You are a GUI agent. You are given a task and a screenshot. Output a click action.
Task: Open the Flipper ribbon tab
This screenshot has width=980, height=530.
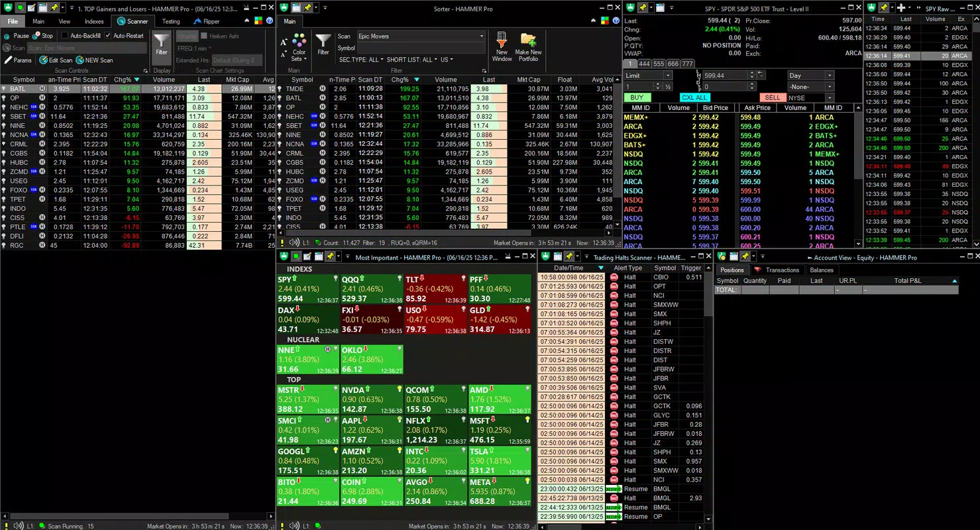[207, 21]
